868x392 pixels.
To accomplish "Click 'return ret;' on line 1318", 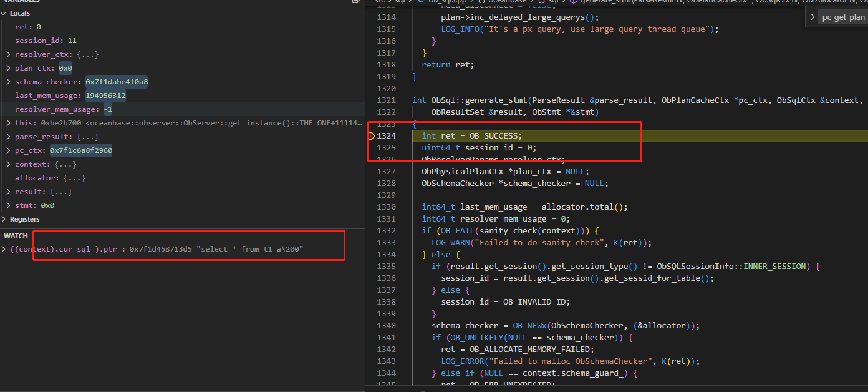I will [x=448, y=64].
